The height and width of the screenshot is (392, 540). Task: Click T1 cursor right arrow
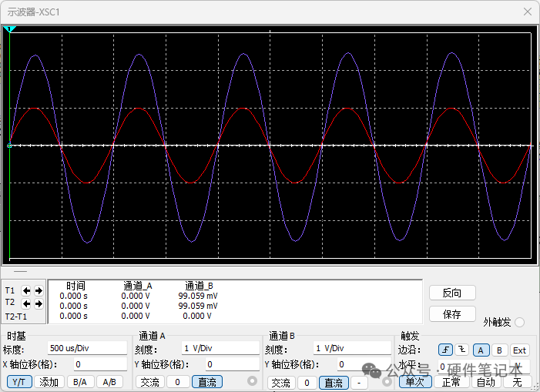coord(38,290)
